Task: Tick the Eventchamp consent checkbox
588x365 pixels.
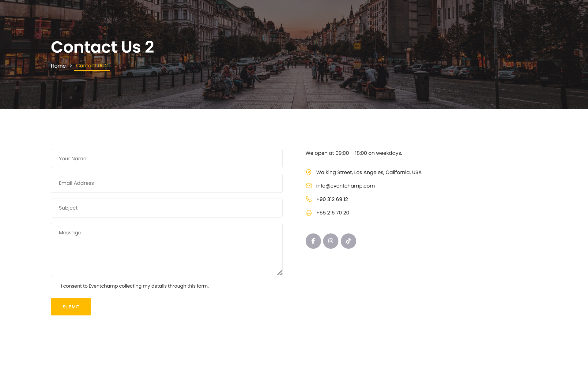Action: click(54, 286)
